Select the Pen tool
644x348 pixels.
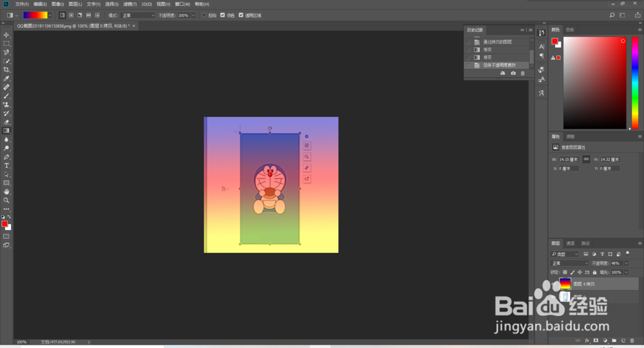(x=6, y=157)
